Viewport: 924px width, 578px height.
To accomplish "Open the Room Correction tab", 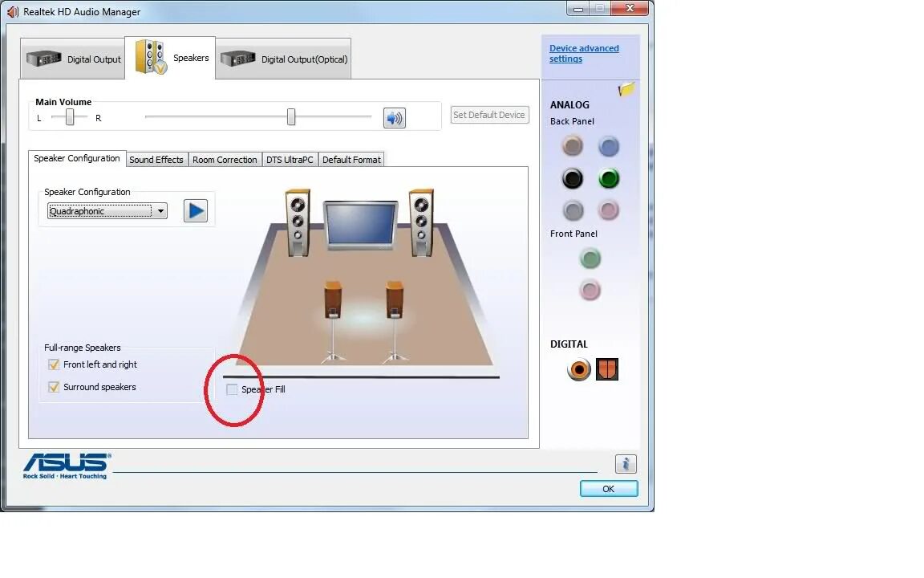I will tap(225, 160).
